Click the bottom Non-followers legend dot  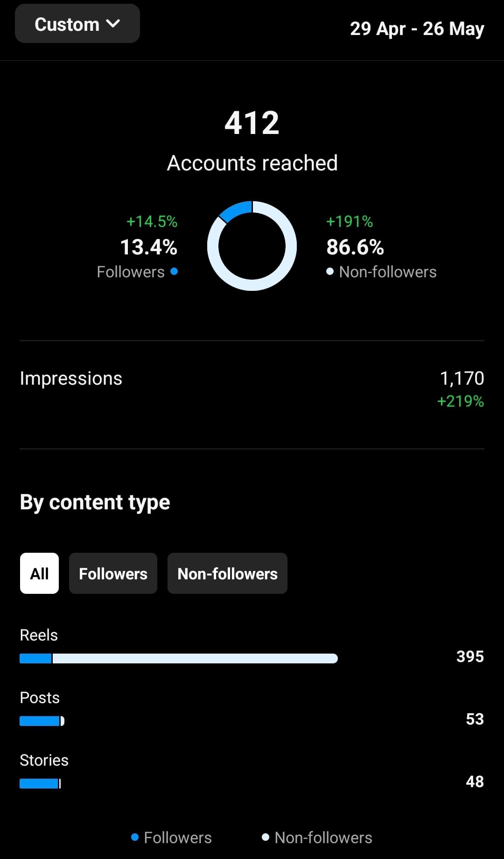tap(266, 837)
